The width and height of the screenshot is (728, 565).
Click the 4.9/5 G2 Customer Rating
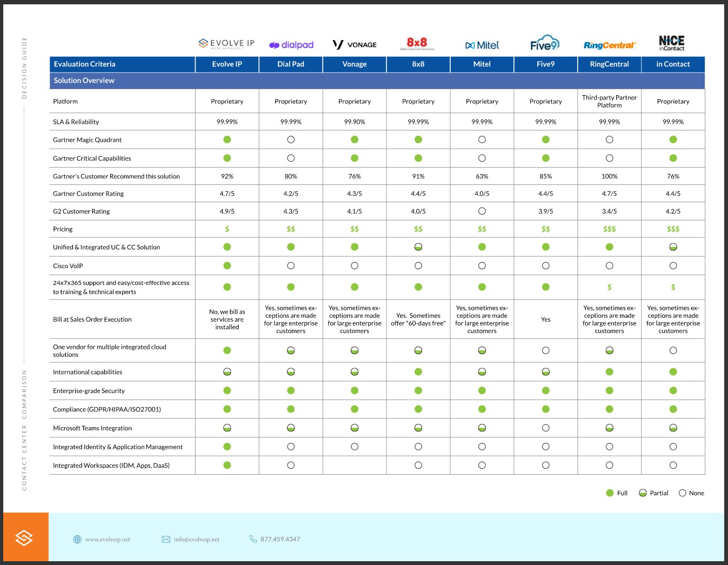(227, 211)
